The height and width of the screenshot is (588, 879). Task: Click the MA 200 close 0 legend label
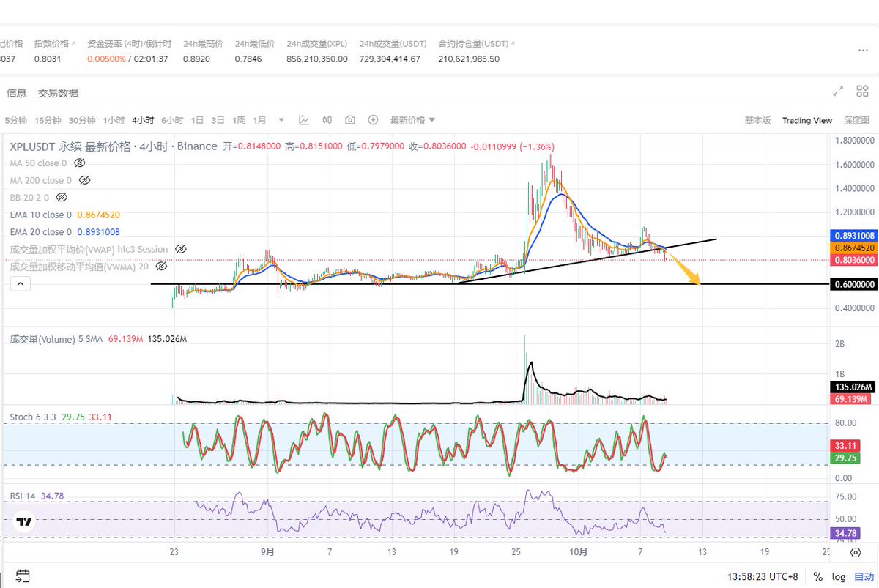pos(41,180)
